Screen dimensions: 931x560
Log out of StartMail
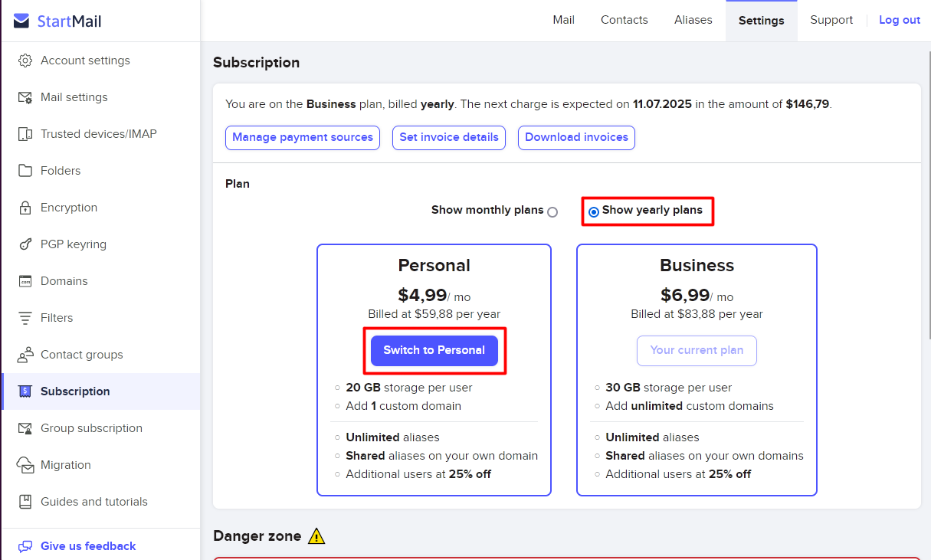tap(900, 20)
